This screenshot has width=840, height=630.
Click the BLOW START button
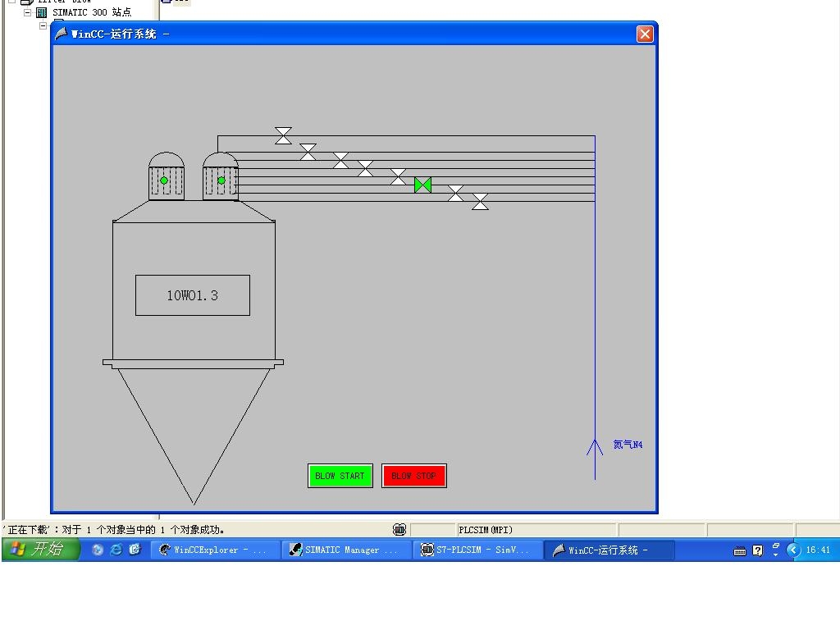pos(340,476)
